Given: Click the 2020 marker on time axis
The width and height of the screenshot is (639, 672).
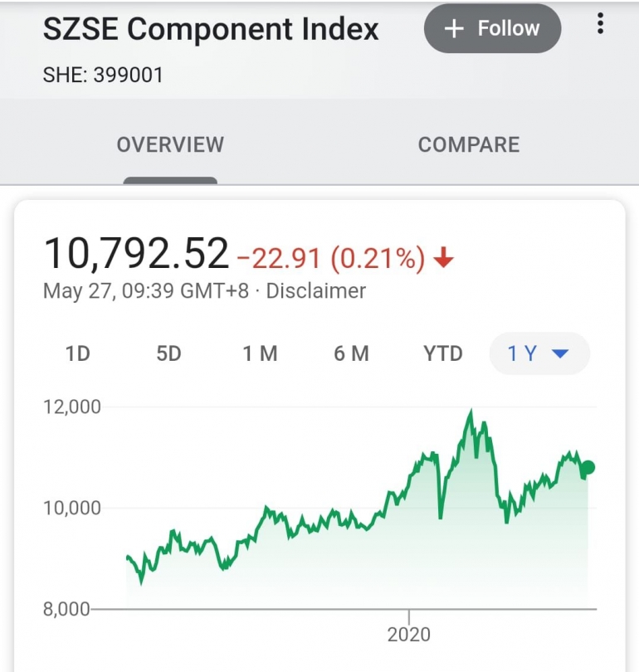Looking at the screenshot, I should tap(409, 635).
